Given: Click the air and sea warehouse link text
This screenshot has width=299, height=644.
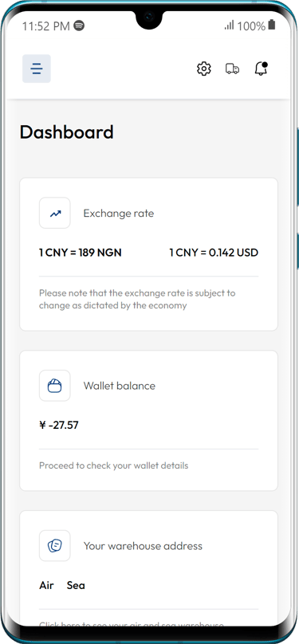Looking at the screenshot, I should (132, 626).
